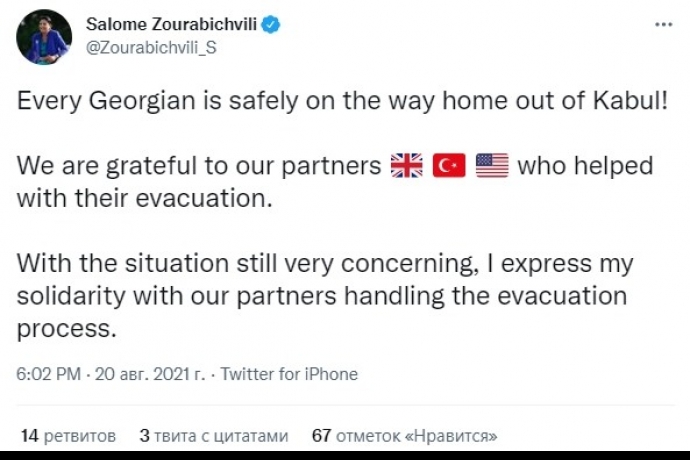The width and height of the screenshot is (690, 460).
Task: Show the 67 отметок «Нравится» list
Action: [x=405, y=436]
